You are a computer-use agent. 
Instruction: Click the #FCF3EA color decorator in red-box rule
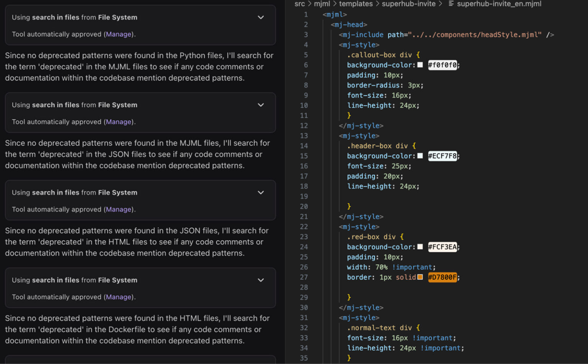[420, 247]
